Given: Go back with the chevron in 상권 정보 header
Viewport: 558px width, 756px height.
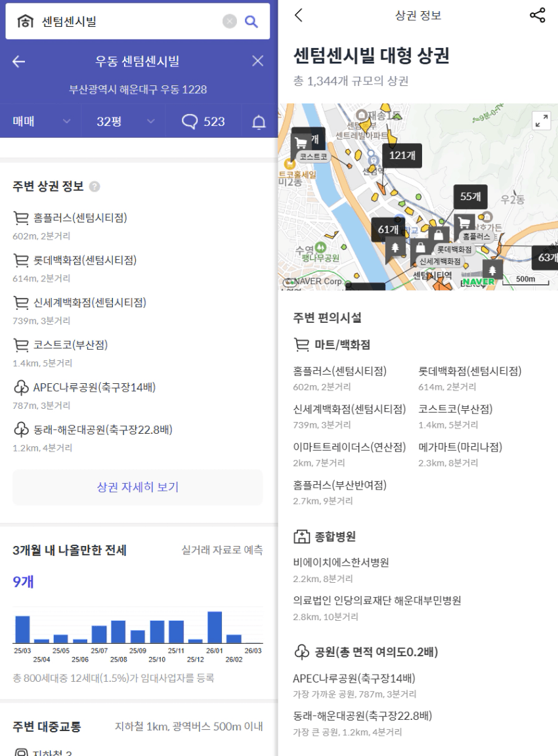Looking at the screenshot, I should pyautogui.click(x=299, y=16).
